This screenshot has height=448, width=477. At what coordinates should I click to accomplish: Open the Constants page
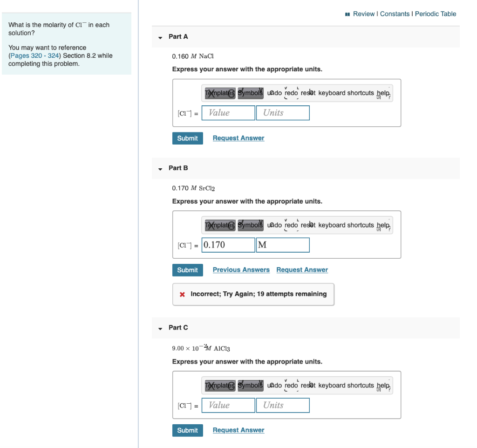pos(395,14)
